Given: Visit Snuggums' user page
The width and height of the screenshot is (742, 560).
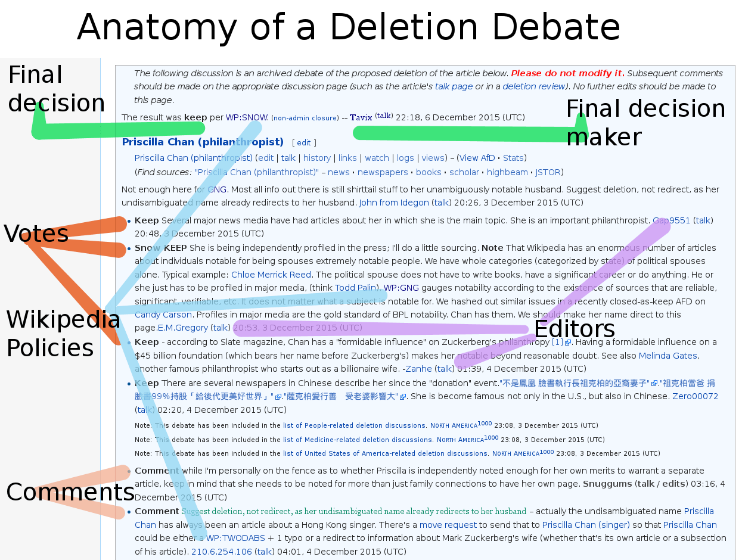Looking at the screenshot, I should [x=607, y=484].
